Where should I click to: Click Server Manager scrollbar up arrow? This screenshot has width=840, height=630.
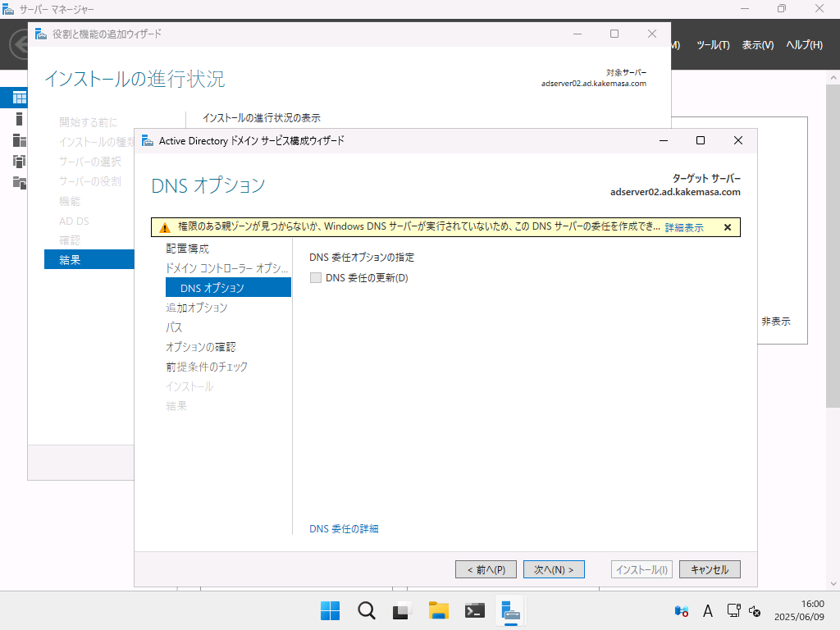click(x=833, y=78)
